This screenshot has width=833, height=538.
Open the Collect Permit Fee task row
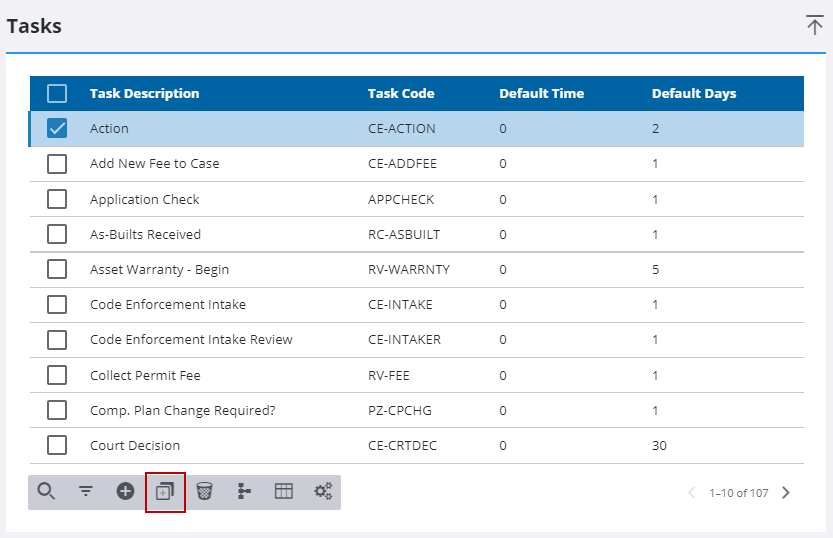[x=145, y=375]
